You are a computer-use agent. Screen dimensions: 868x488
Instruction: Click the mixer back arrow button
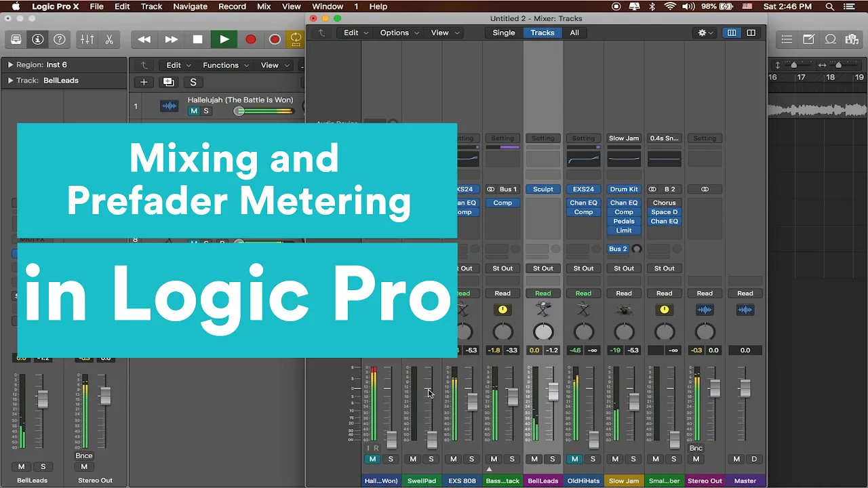[321, 33]
